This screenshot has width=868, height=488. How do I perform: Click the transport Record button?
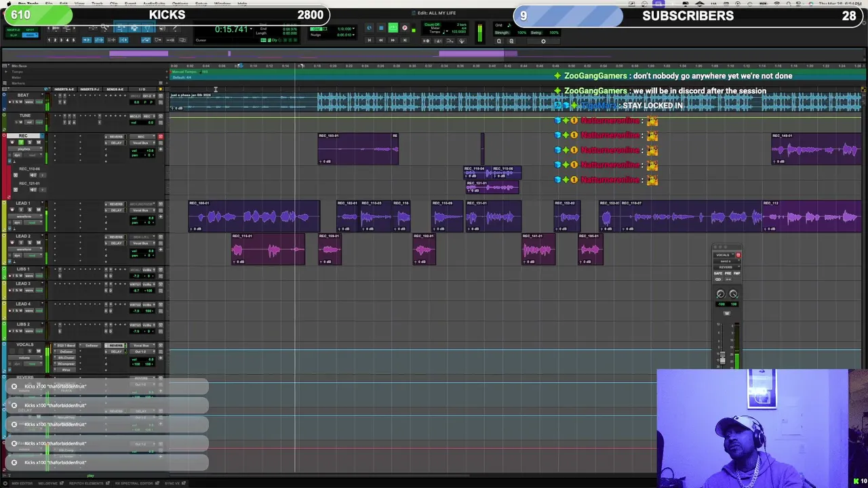tap(405, 28)
